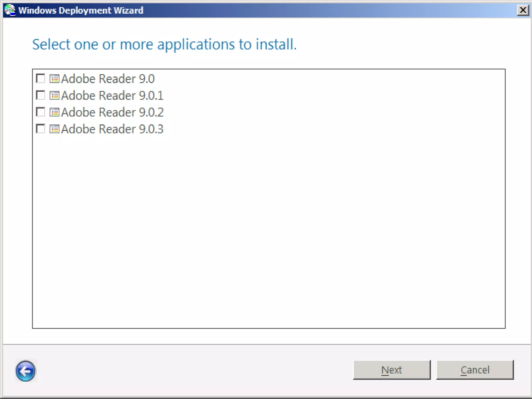The image size is (532, 399).
Task: Click the Windows Deployment Wizard title bar text
Action: tap(81, 10)
